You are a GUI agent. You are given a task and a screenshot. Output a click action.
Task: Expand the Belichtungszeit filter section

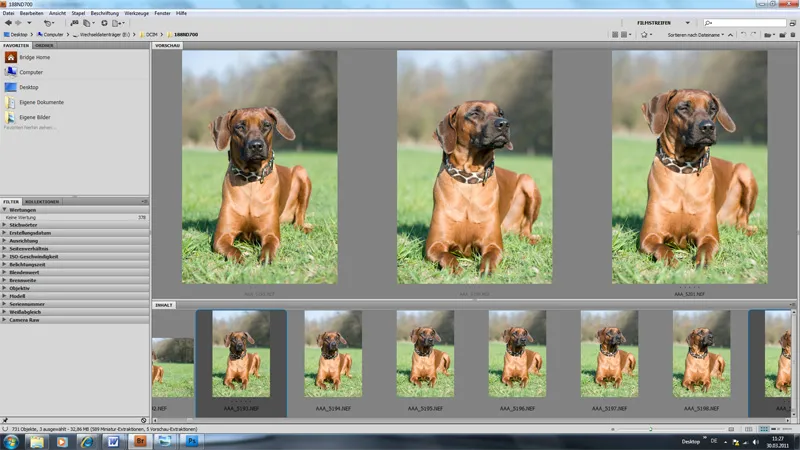[x=5, y=264]
